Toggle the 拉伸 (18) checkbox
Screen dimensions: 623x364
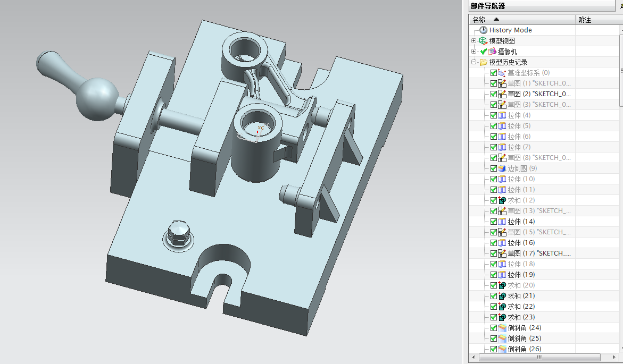point(494,264)
